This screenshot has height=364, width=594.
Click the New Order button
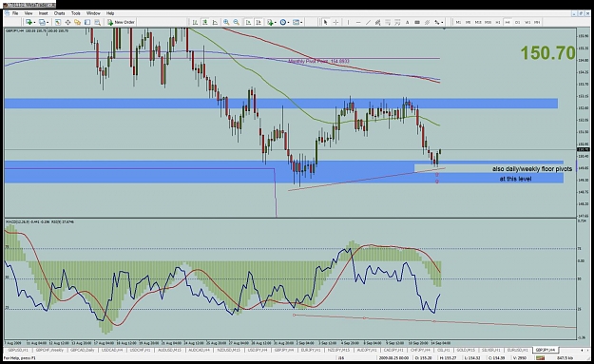coord(121,23)
